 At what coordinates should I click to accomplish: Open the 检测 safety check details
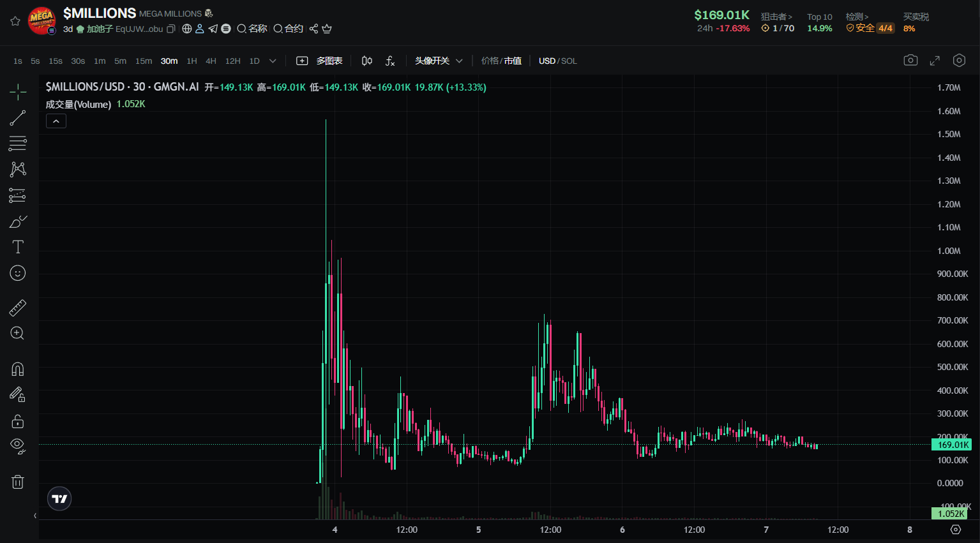(x=857, y=17)
